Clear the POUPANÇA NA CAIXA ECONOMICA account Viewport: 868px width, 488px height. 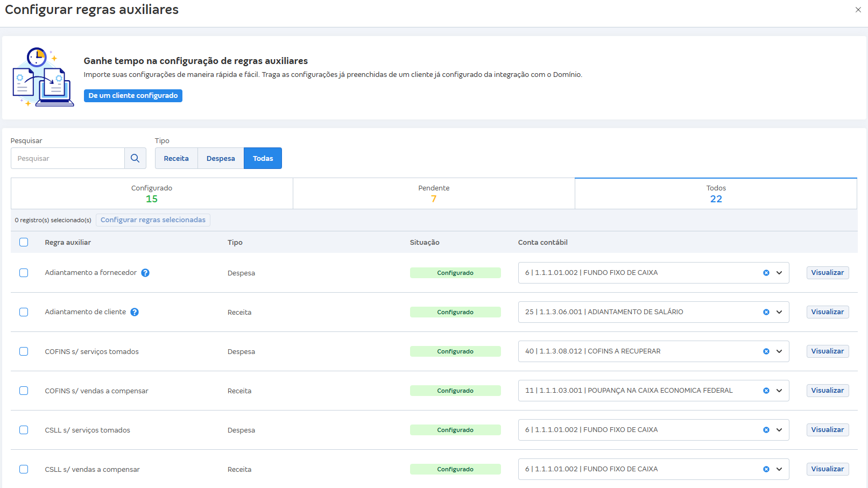pos(766,391)
